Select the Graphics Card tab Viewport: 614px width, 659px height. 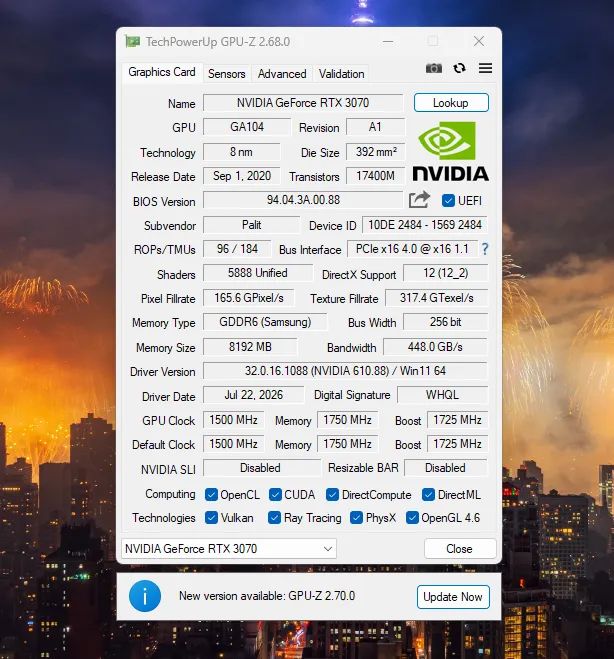pos(162,72)
